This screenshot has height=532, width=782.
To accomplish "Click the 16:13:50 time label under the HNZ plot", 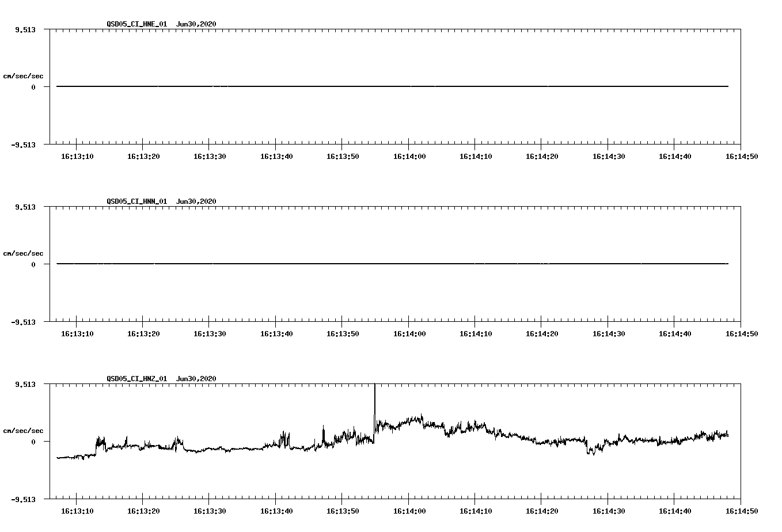I will [x=343, y=511].
